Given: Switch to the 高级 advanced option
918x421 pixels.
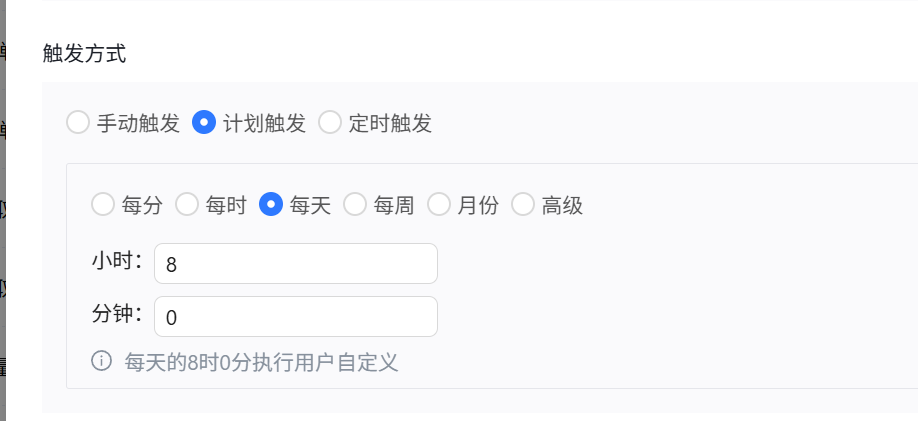Looking at the screenshot, I should 523,205.
